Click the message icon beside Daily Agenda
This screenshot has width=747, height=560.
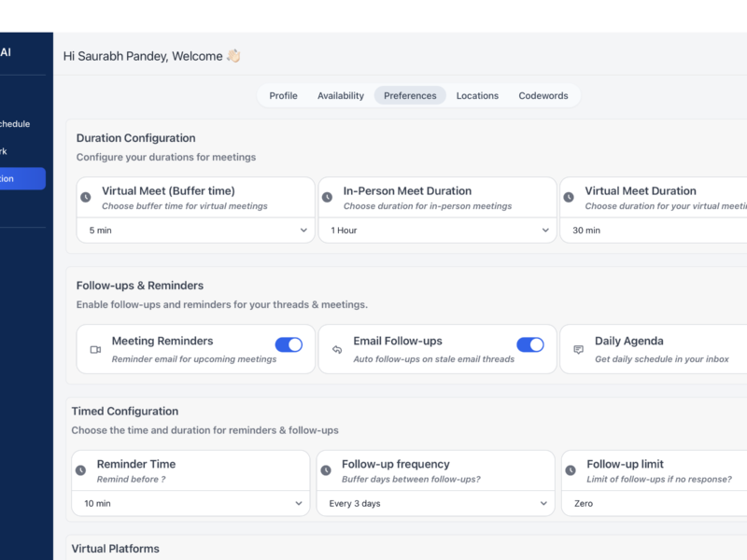(578, 349)
